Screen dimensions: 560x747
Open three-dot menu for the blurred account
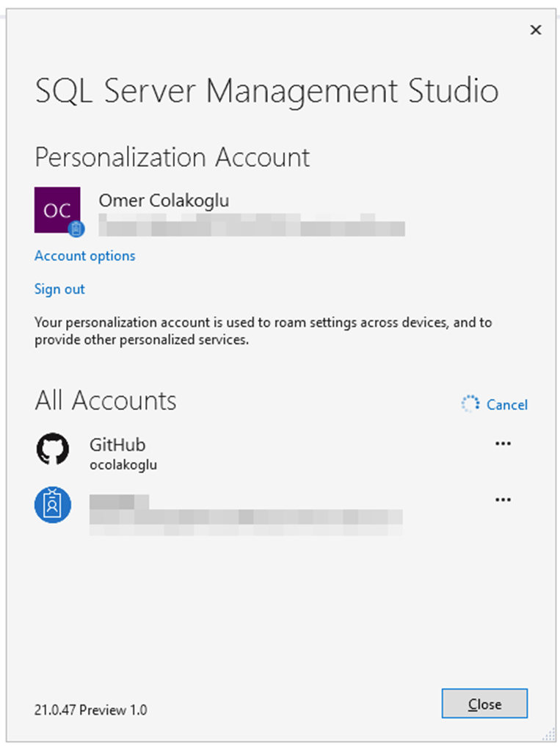point(503,500)
